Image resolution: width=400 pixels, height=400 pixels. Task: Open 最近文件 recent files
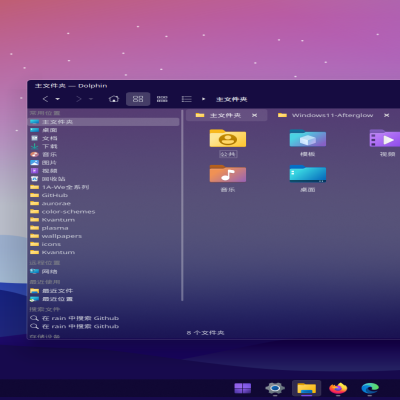[104, 291]
